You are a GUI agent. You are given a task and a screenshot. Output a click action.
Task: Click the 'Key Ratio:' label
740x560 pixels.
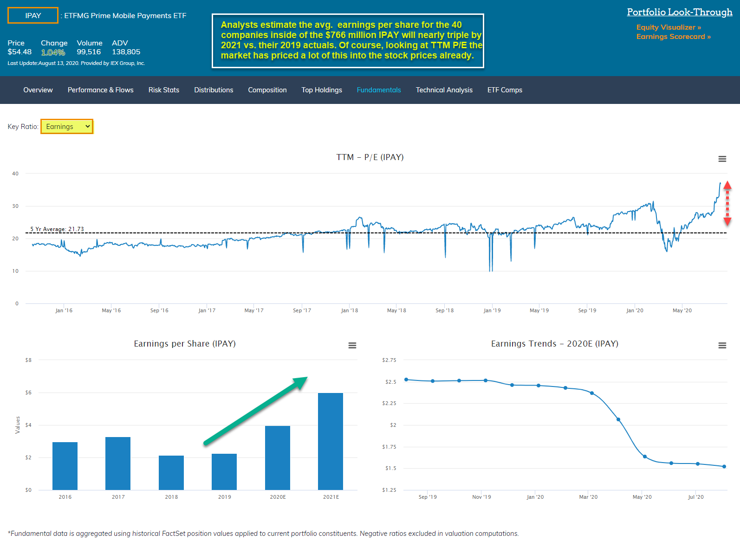[23, 127]
